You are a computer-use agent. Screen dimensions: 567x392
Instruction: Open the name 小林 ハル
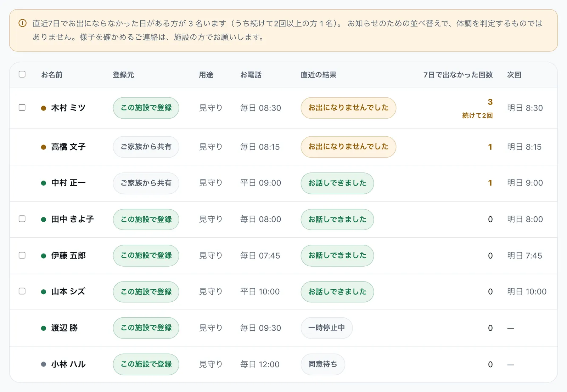[68, 364]
